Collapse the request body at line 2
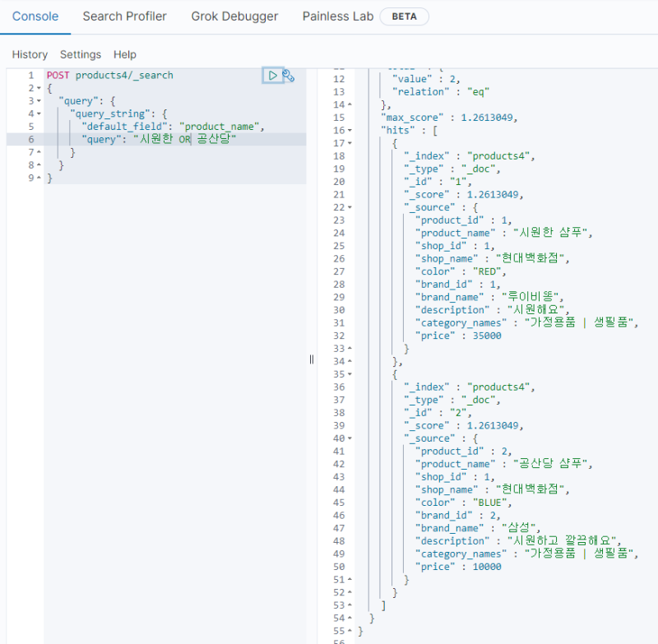The image size is (658, 644). (39, 88)
